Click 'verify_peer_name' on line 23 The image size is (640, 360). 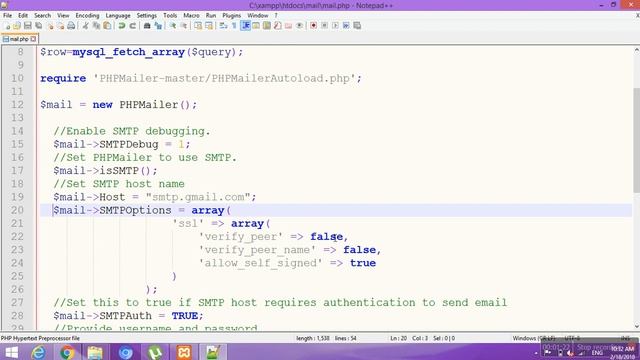(257, 250)
